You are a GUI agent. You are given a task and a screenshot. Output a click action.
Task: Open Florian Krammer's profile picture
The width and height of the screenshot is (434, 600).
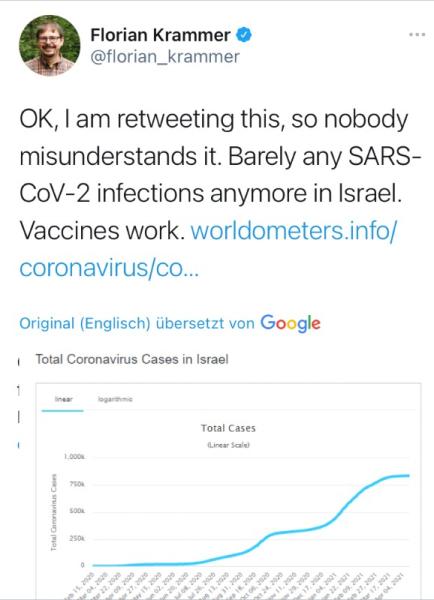pos(50,46)
